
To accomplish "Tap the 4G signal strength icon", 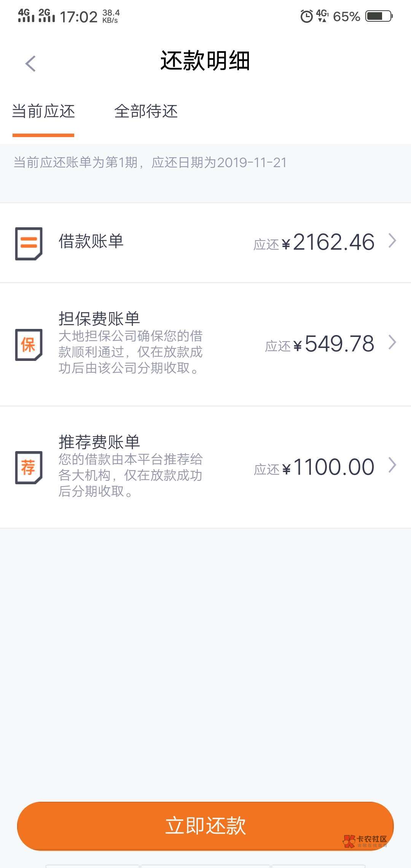I will pyautogui.click(x=26, y=16).
